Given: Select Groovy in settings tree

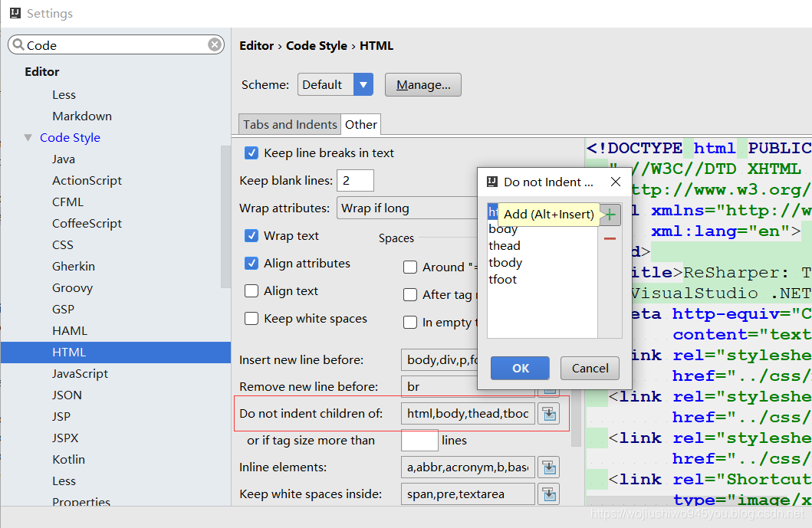Looking at the screenshot, I should pyautogui.click(x=73, y=288).
